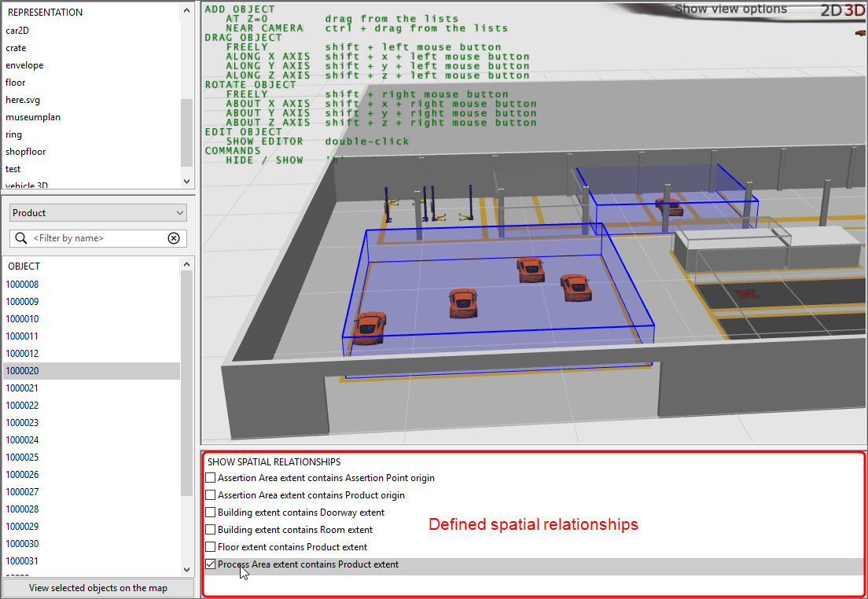Clear the name filter with the X icon
This screenshot has height=599, width=868.
[x=174, y=238]
